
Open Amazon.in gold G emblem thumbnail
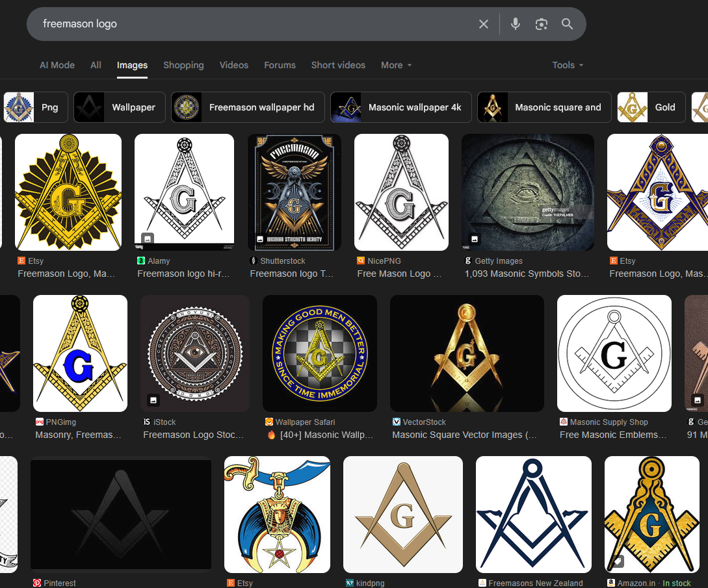point(652,515)
